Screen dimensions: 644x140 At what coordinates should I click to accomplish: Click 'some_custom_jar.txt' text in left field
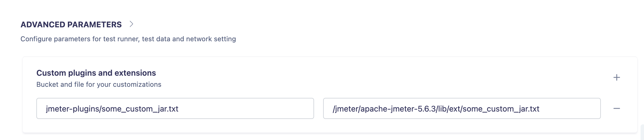(140, 109)
